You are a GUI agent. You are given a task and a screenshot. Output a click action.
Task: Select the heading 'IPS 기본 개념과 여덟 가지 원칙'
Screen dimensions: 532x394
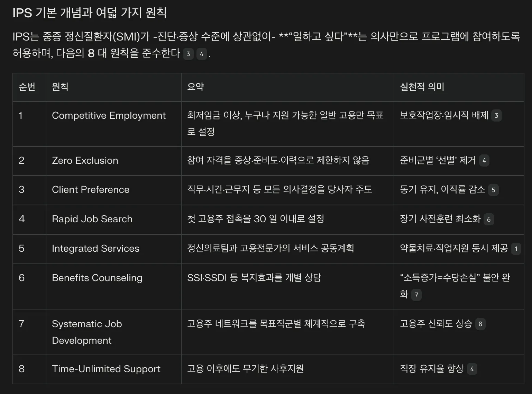coord(90,12)
